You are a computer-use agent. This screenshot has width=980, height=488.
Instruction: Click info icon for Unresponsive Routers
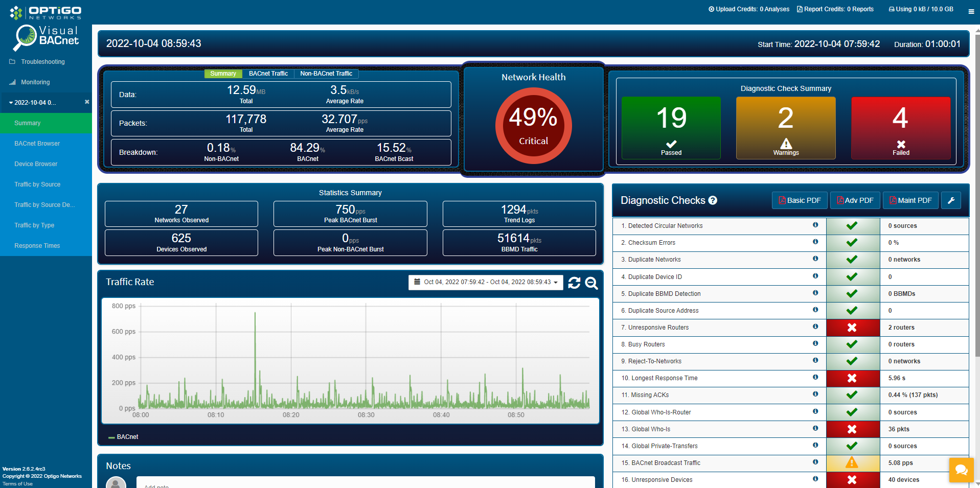(x=815, y=327)
